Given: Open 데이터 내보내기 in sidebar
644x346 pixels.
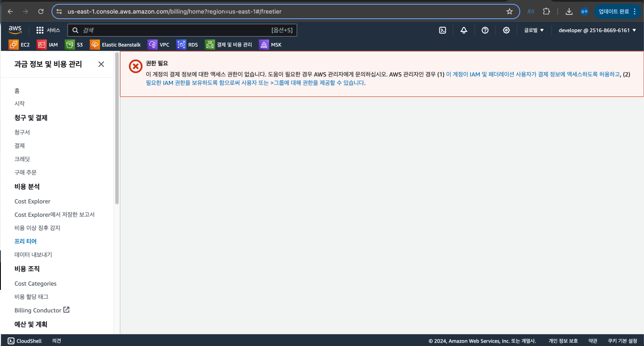Looking at the screenshot, I should click(x=33, y=255).
